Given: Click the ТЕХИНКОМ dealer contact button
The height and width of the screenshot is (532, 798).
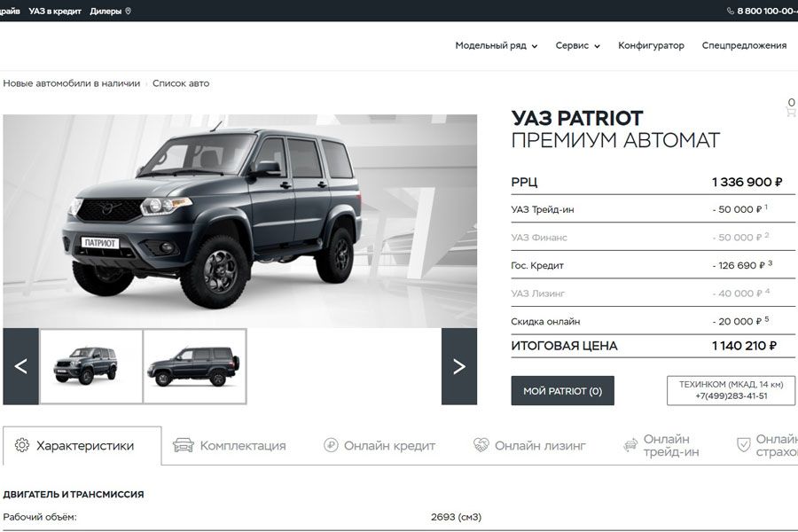Looking at the screenshot, I should click(x=731, y=390).
